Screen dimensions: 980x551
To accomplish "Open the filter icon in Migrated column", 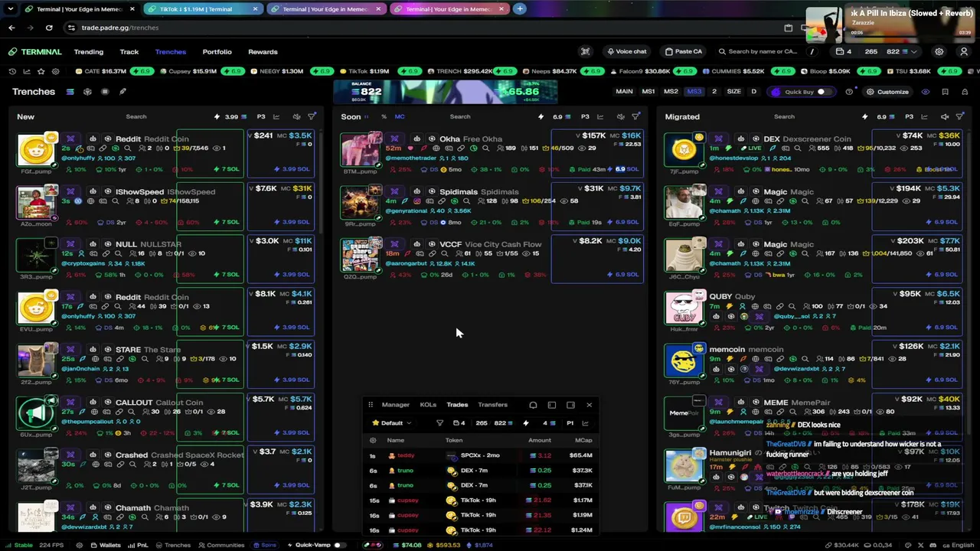I will (x=960, y=117).
